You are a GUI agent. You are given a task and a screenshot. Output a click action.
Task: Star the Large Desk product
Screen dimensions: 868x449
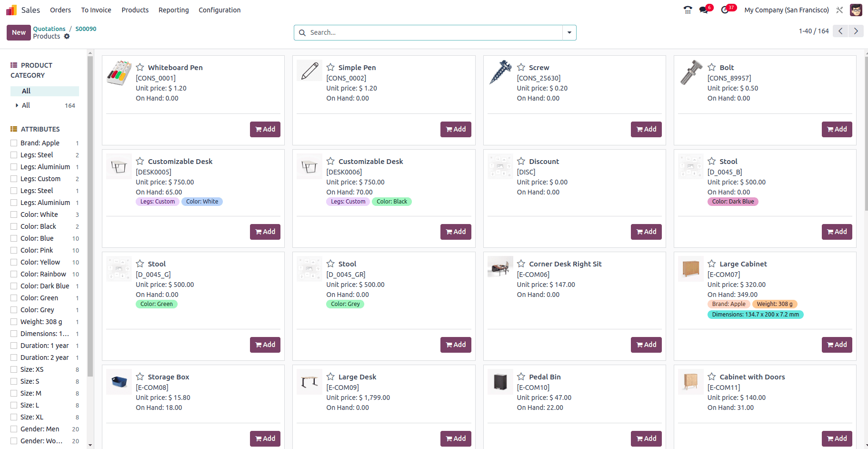click(x=330, y=377)
